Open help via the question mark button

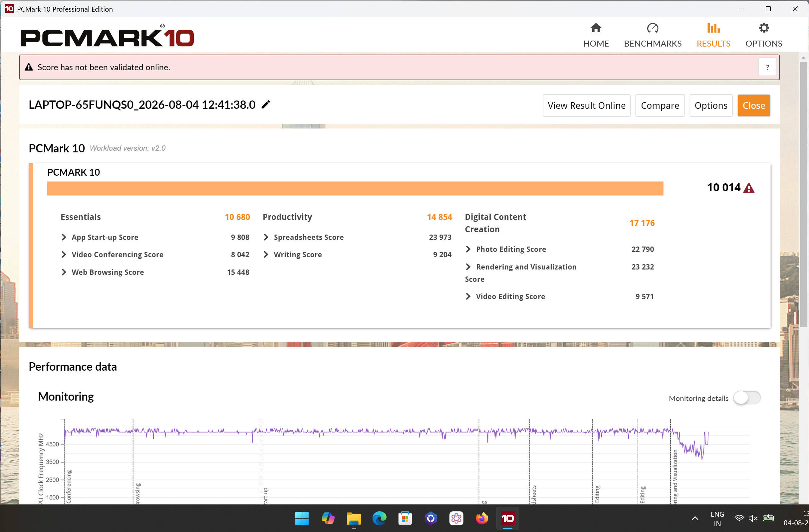coord(767,67)
